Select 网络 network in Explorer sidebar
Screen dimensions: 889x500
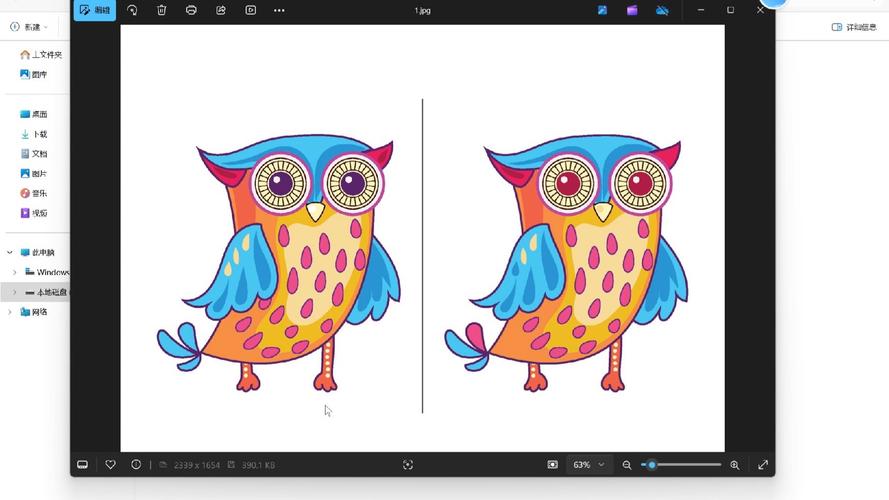pos(33,312)
